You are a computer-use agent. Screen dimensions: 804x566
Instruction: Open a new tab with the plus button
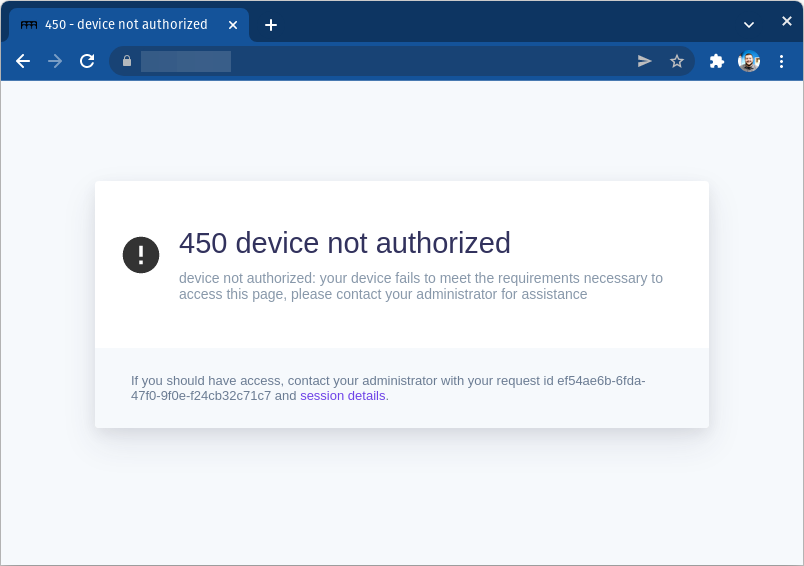pos(271,25)
